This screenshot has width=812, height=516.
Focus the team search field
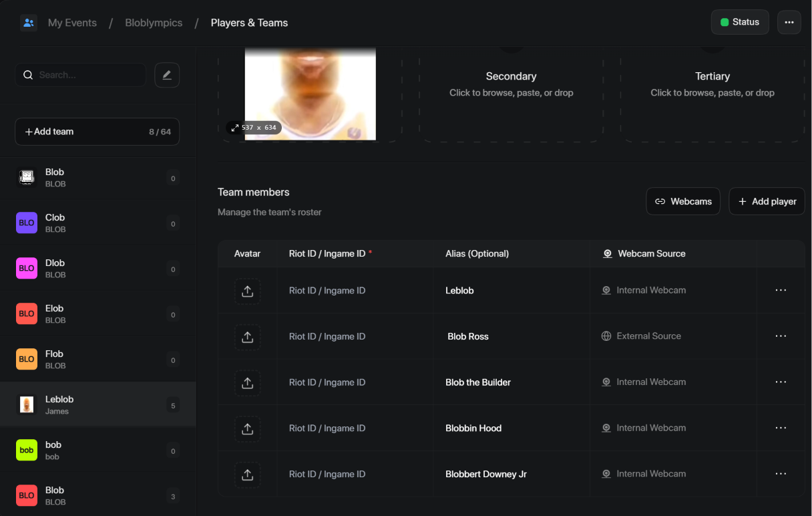click(x=80, y=75)
